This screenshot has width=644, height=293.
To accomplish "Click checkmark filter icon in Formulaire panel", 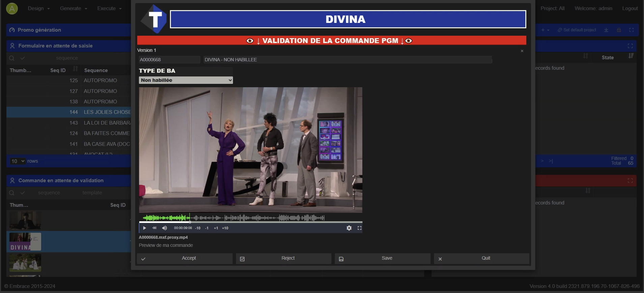I will pyautogui.click(x=23, y=58).
